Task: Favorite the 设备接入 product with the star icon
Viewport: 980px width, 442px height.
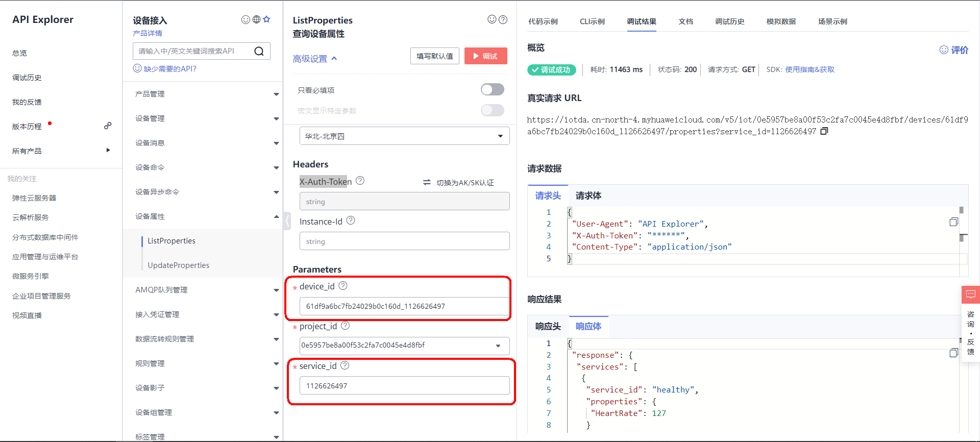Action: pyautogui.click(x=266, y=19)
